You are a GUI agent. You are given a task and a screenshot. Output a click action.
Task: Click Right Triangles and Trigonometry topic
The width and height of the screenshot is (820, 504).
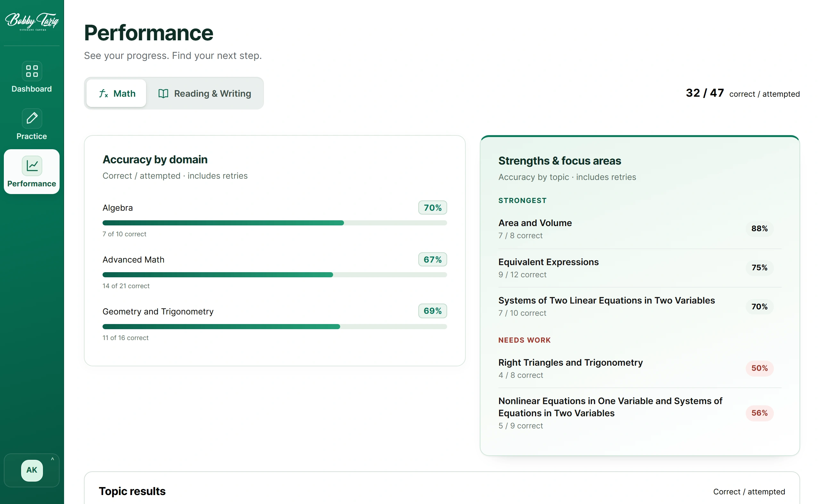(x=570, y=363)
